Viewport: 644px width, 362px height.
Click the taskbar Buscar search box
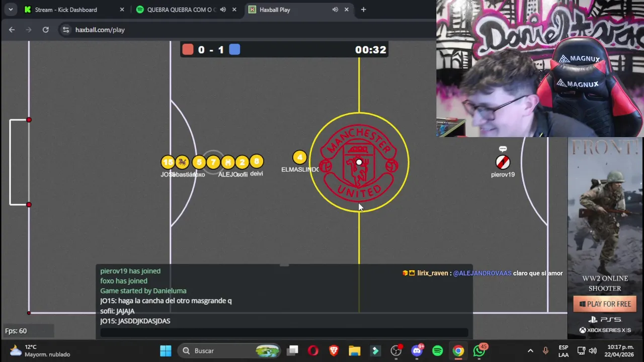229,350
